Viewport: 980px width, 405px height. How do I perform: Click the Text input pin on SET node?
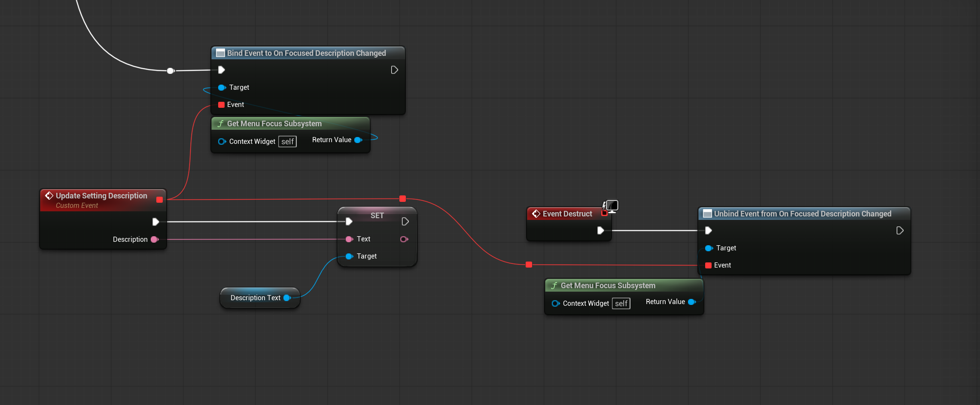(350, 239)
